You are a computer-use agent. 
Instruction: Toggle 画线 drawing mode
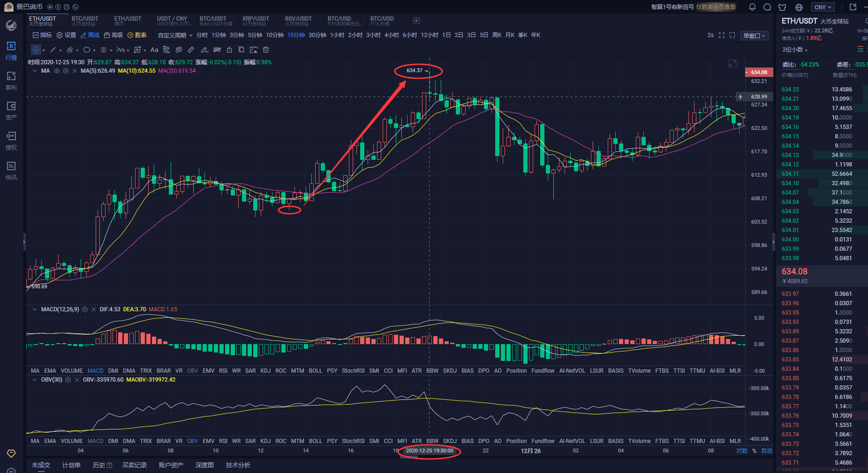[x=90, y=35]
